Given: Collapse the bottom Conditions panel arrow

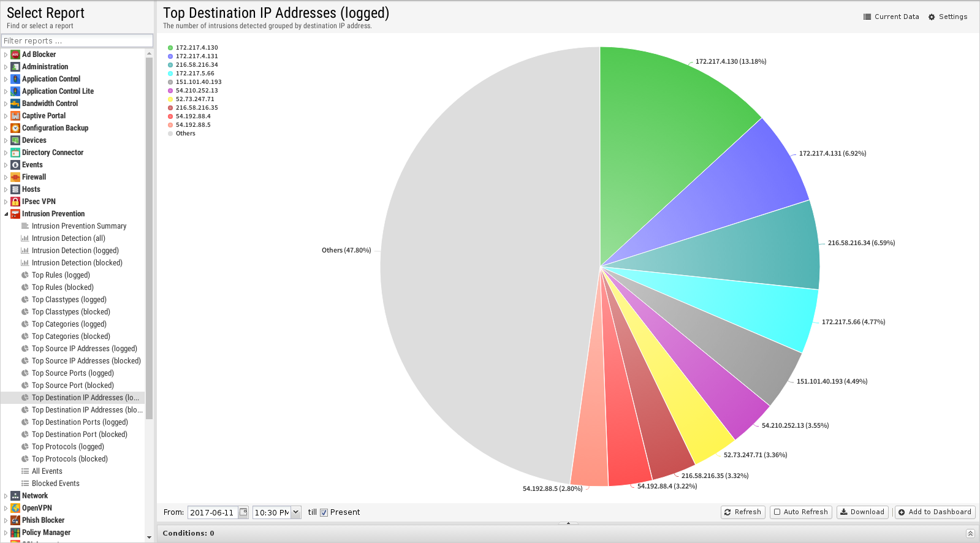Looking at the screenshot, I should click(x=970, y=533).
